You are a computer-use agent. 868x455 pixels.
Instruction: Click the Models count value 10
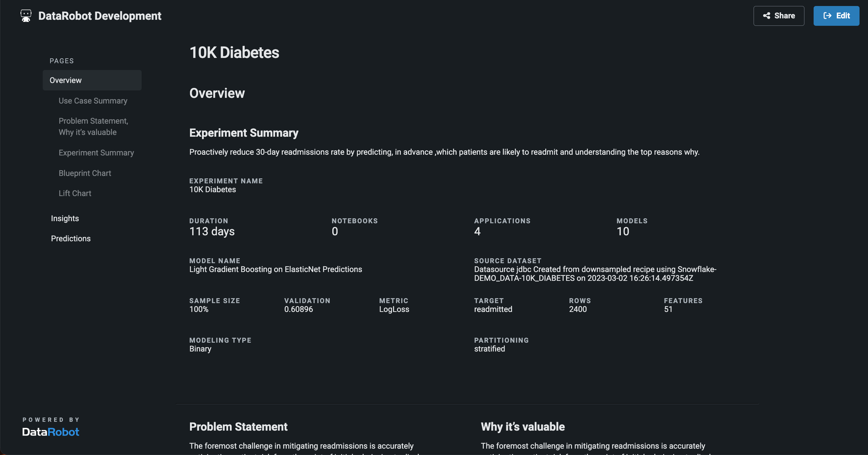click(623, 231)
